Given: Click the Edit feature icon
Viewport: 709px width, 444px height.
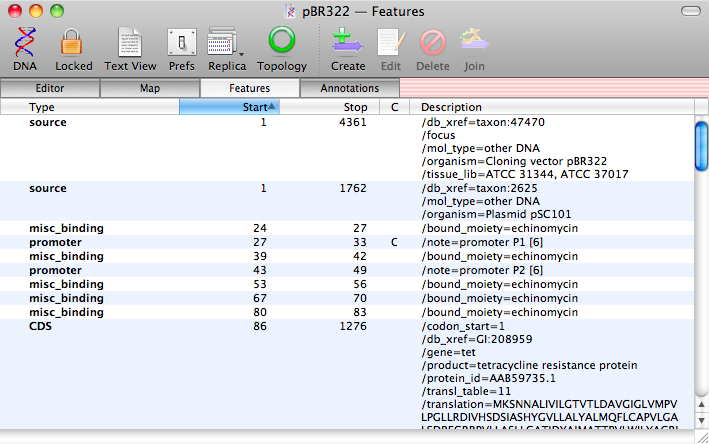Looking at the screenshot, I should click(x=391, y=43).
